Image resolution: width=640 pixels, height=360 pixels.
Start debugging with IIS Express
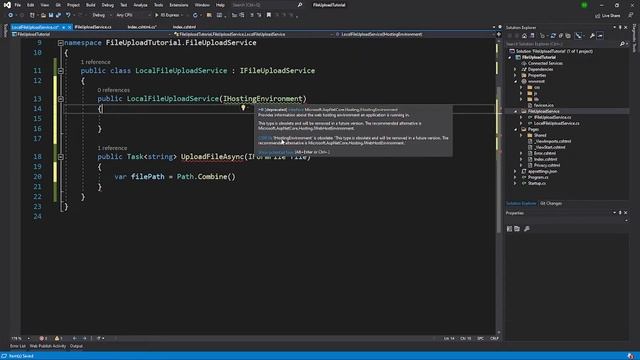click(168, 15)
